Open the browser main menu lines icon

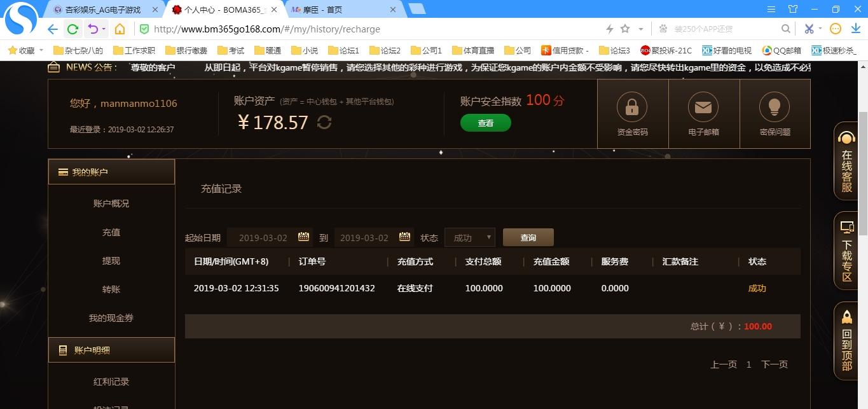pyautogui.click(x=771, y=9)
